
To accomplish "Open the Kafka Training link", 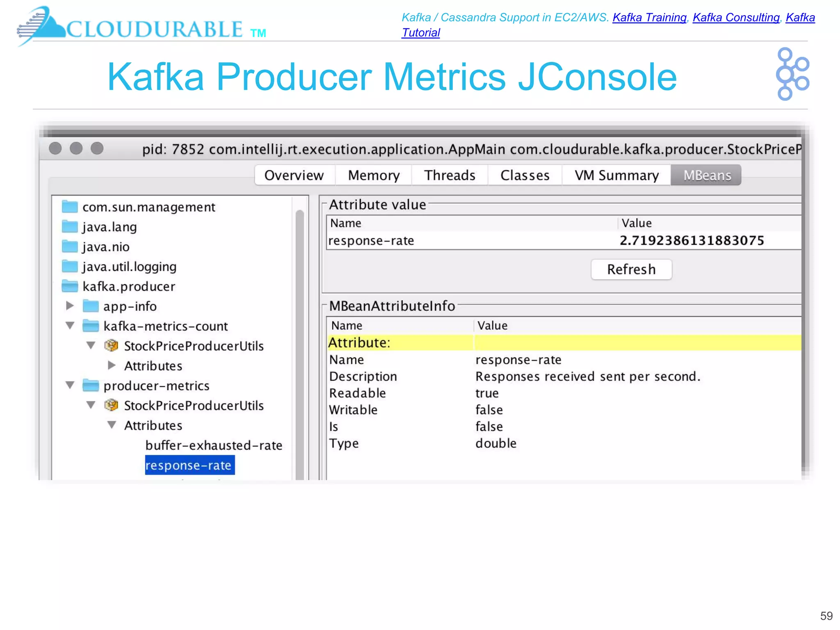I will point(649,17).
